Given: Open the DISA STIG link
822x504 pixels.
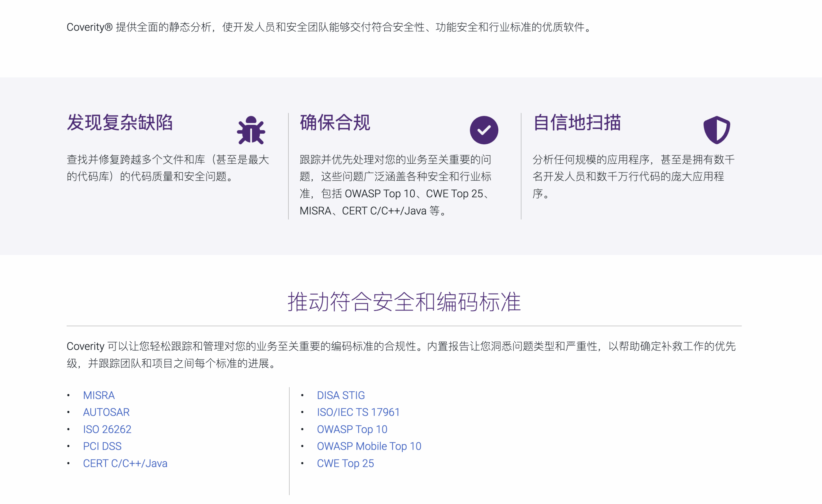Looking at the screenshot, I should point(341,395).
